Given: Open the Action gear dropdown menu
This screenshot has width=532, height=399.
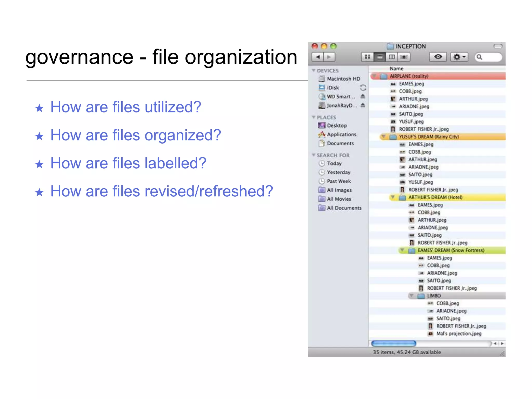Looking at the screenshot, I should click(x=459, y=57).
